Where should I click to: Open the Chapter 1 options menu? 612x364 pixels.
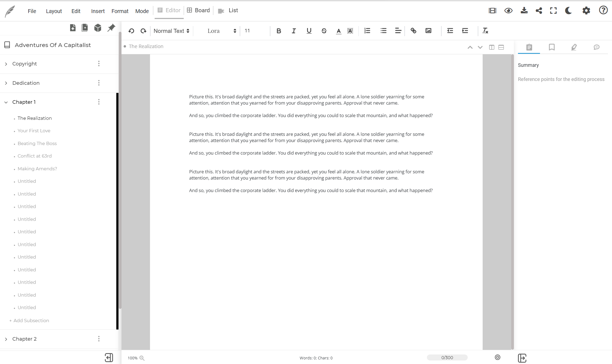pyautogui.click(x=99, y=102)
